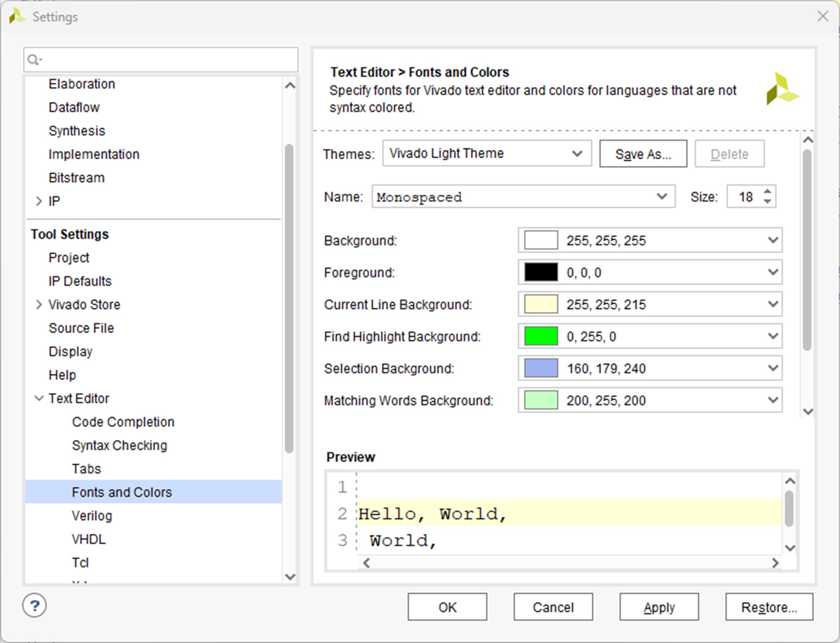This screenshot has height=643, width=840.
Task: Click the settings search field
Action: click(168, 60)
